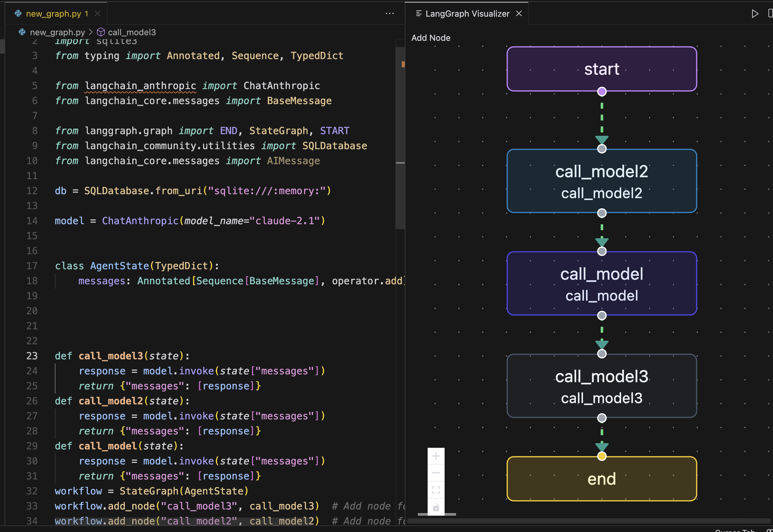Click call_model node's bottom output handle

(602, 315)
